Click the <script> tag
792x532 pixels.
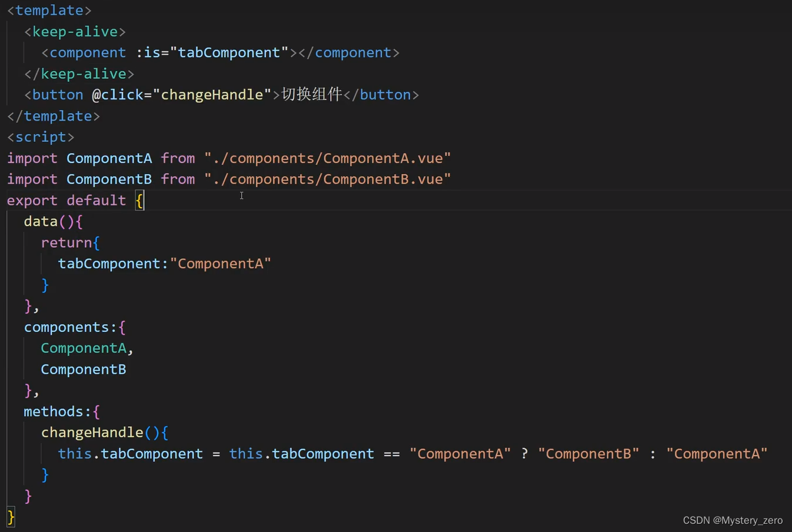(41, 137)
